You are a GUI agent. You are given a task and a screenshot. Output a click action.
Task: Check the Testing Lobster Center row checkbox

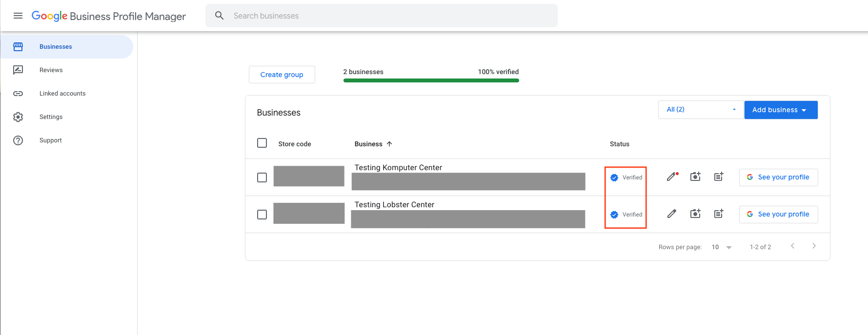[x=262, y=215]
